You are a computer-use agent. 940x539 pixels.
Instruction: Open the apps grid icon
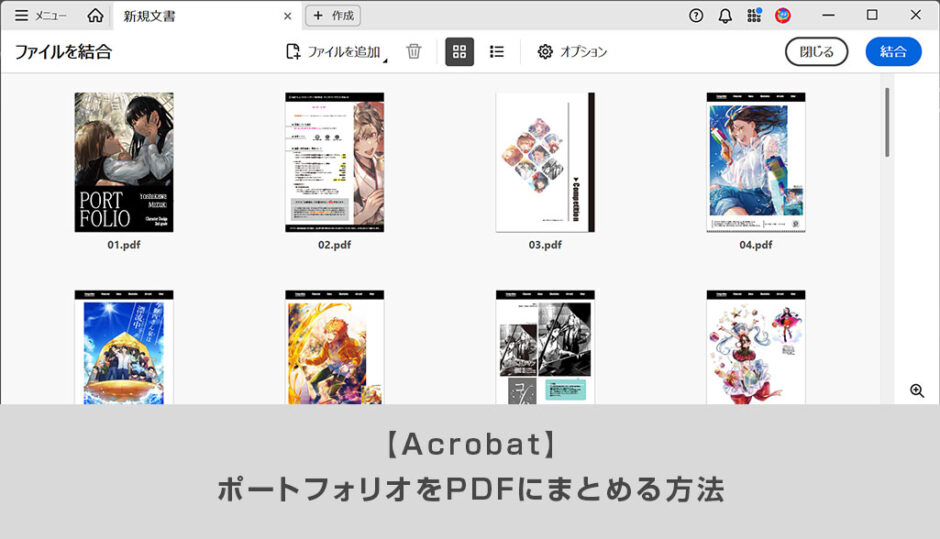click(754, 15)
